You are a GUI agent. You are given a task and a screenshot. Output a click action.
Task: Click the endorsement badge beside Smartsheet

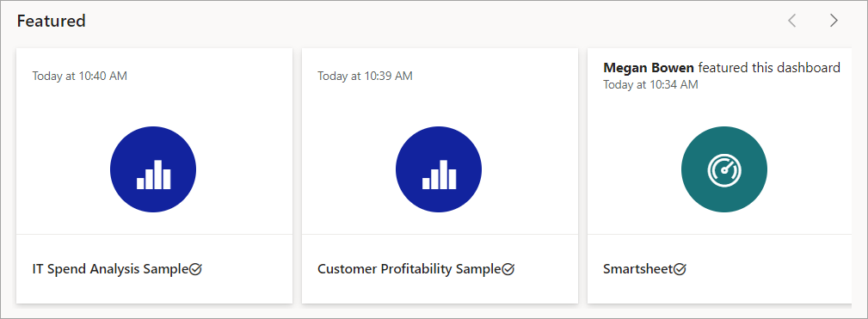pyautogui.click(x=680, y=269)
